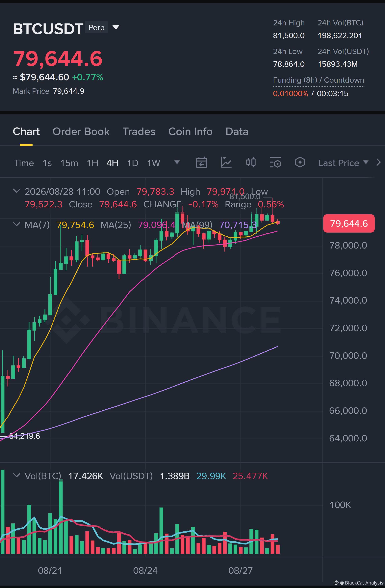This screenshot has width=385, height=588.
Task: Click the 08/24 date on time axis
Action: pyautogui.click(x=145, y=571)
